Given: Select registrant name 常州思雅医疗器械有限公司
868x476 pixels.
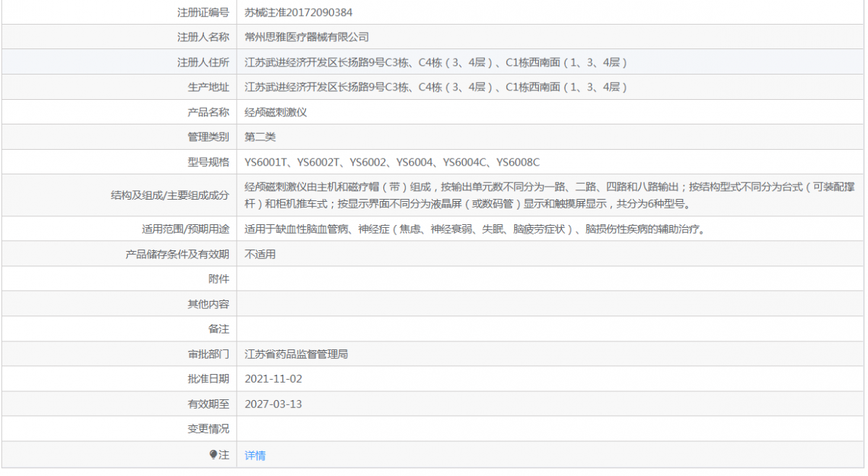Looking at the screenshot, I should point(307,37).
